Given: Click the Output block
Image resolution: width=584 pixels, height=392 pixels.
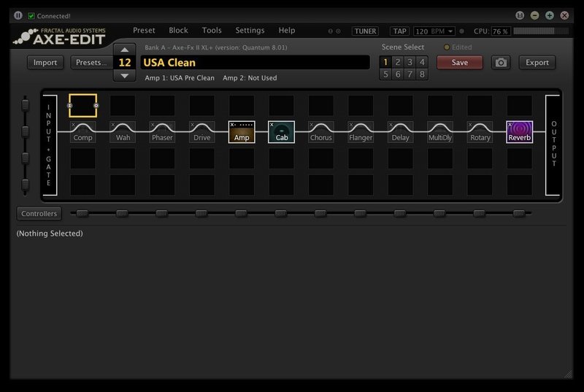Looking at the screenshot, I should point(553,145).
